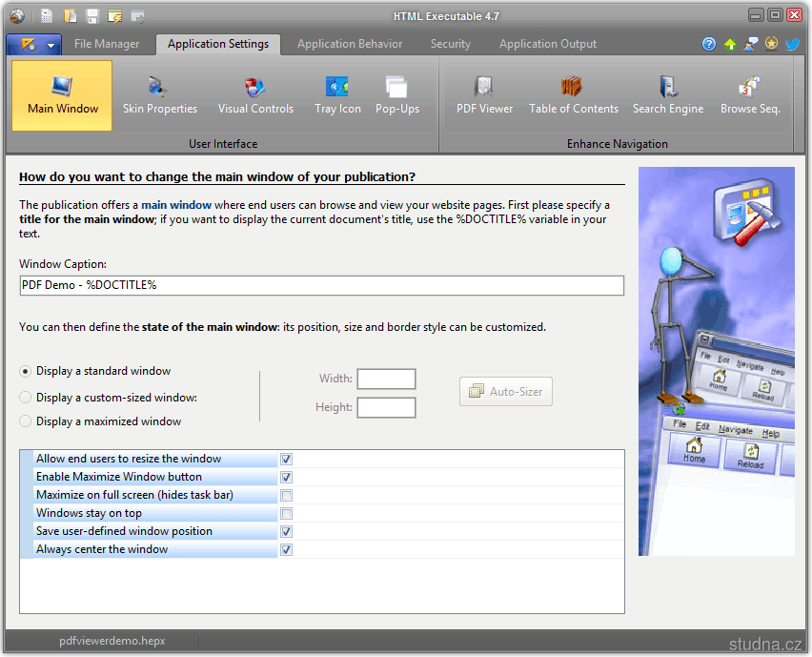Image resolution: width=812 pixels, height=657 pixels.
Task: Click the Table of Contents icon
Action: 573,95
